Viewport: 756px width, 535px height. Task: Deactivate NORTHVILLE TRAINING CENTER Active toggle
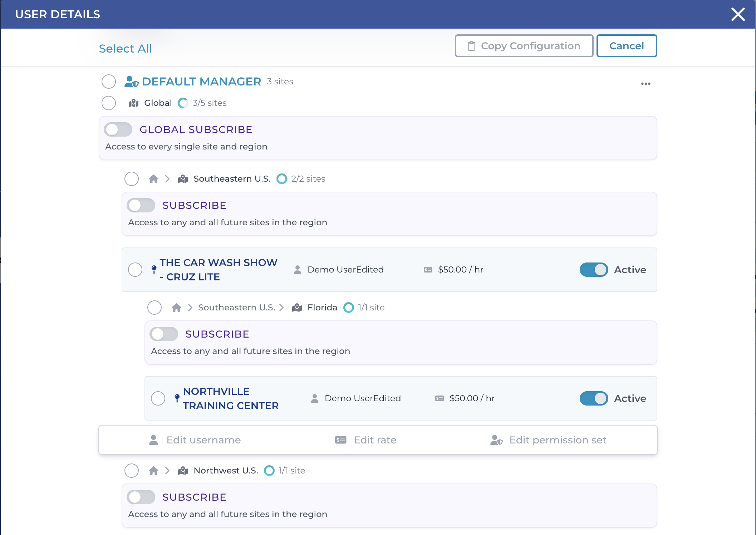click(x=593, y=398)
